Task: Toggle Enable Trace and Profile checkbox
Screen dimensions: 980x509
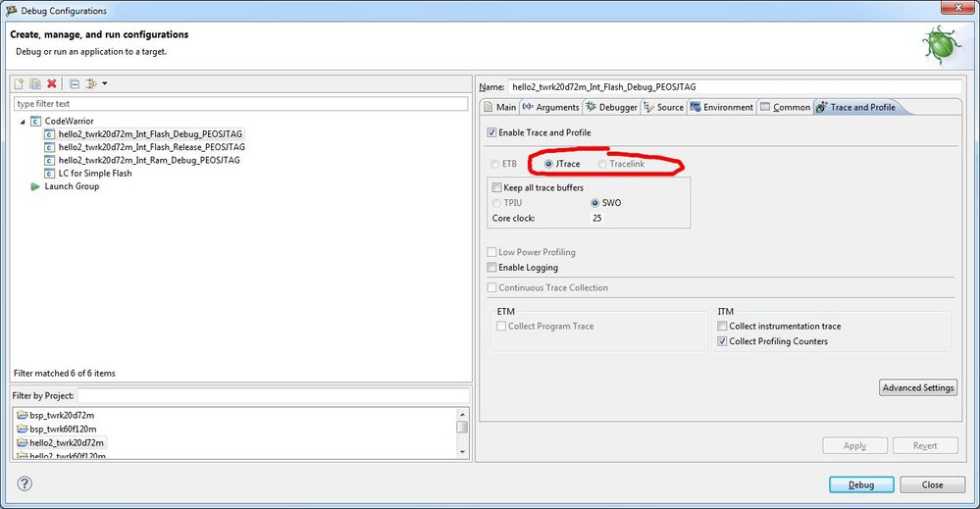Action: (x=491, y=132)
